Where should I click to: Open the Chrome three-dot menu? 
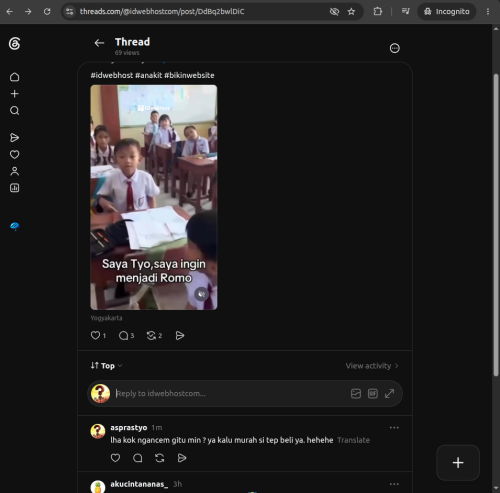pyautogui.click(x=488, y=12)
